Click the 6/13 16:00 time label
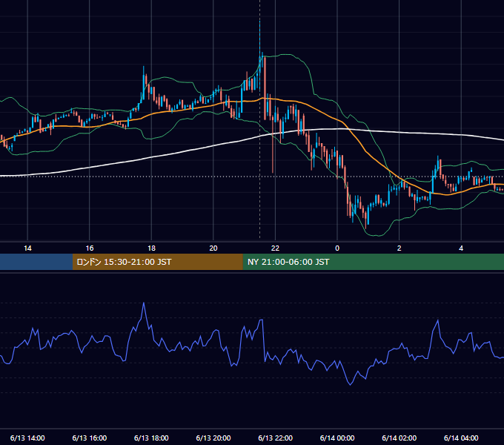The image size is (504, 445). click(90, 438)
